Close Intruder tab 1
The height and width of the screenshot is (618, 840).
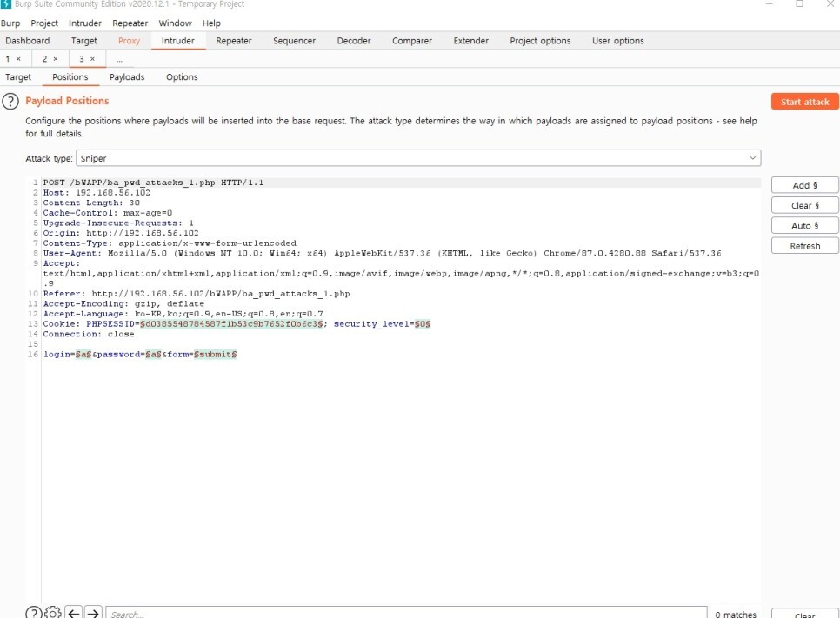[19, 59]
